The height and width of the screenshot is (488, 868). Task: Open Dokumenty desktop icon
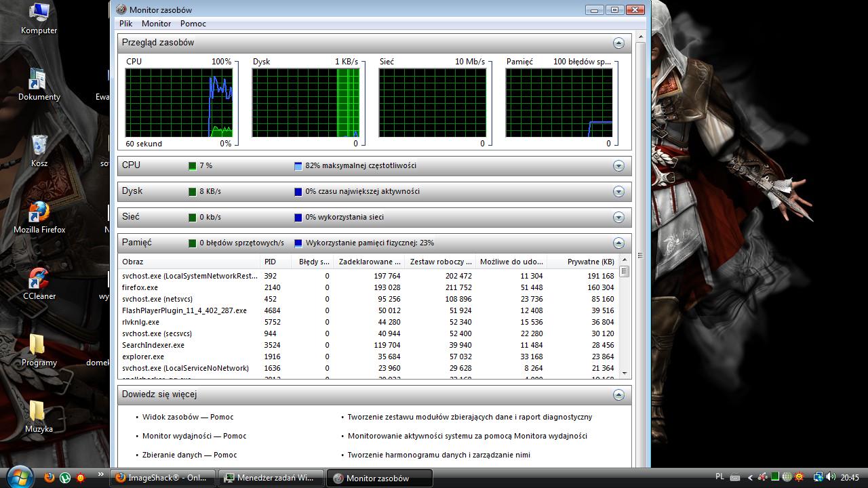[x=39, y=85]
